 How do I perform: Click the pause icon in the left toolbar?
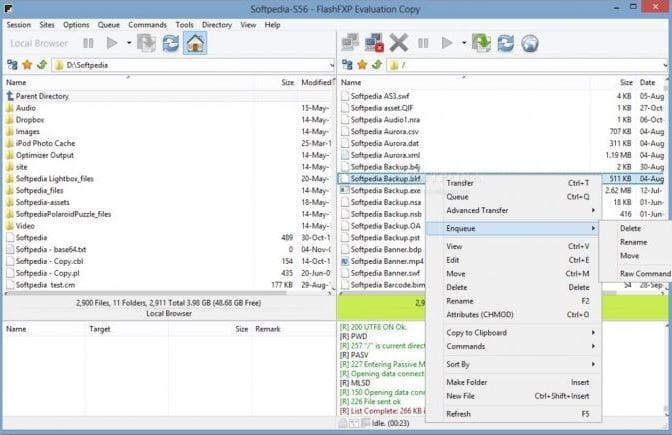click(87, 43)
